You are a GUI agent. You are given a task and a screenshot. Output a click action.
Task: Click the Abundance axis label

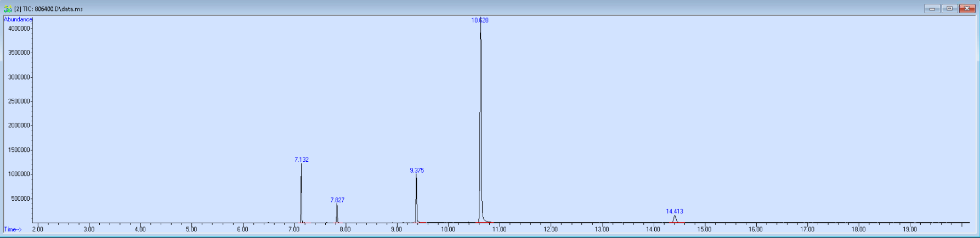click(x=18, y=20)
